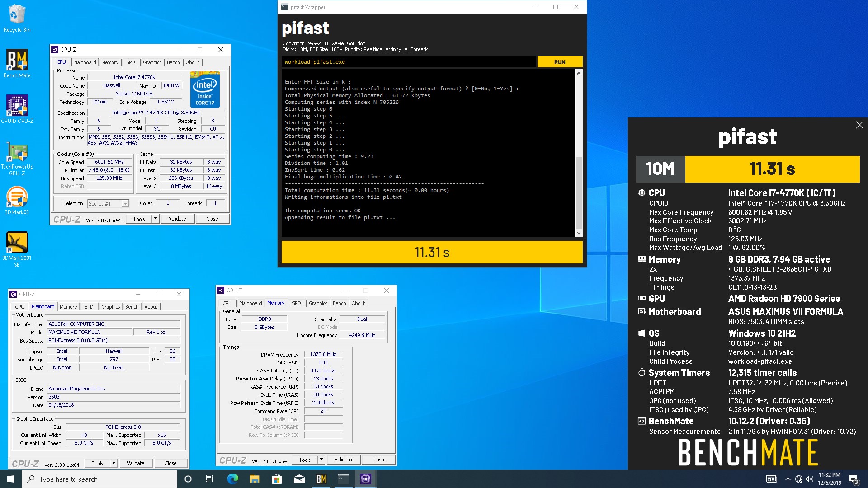This screenshot has height=488, width=868.
Task: Open Cortana from the taskbar
Action: [189, 479]
